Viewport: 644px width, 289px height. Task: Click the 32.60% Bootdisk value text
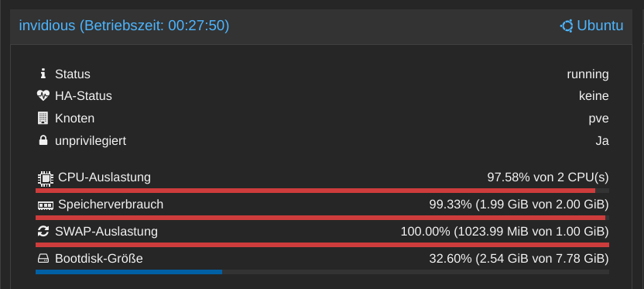(x=519, y=259)
